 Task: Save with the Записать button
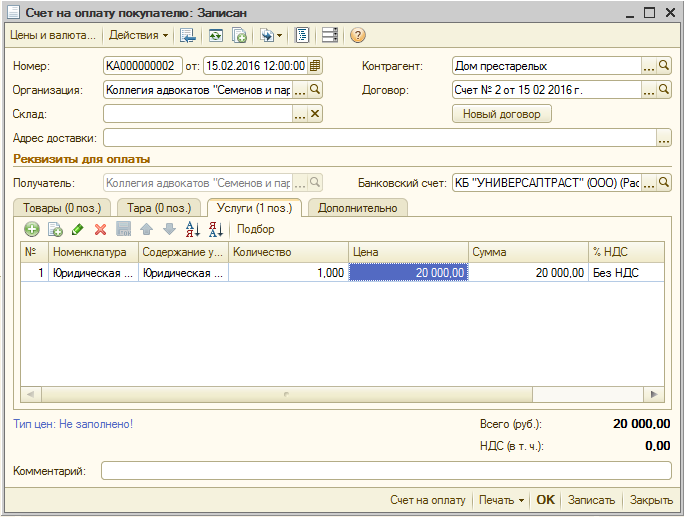pos(591,500)
